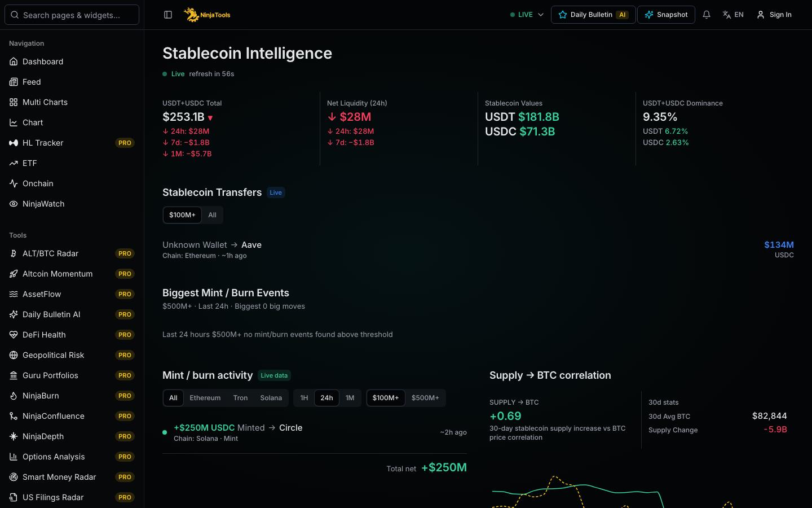
Task: Click the Chart line icon
Action: 14,122
